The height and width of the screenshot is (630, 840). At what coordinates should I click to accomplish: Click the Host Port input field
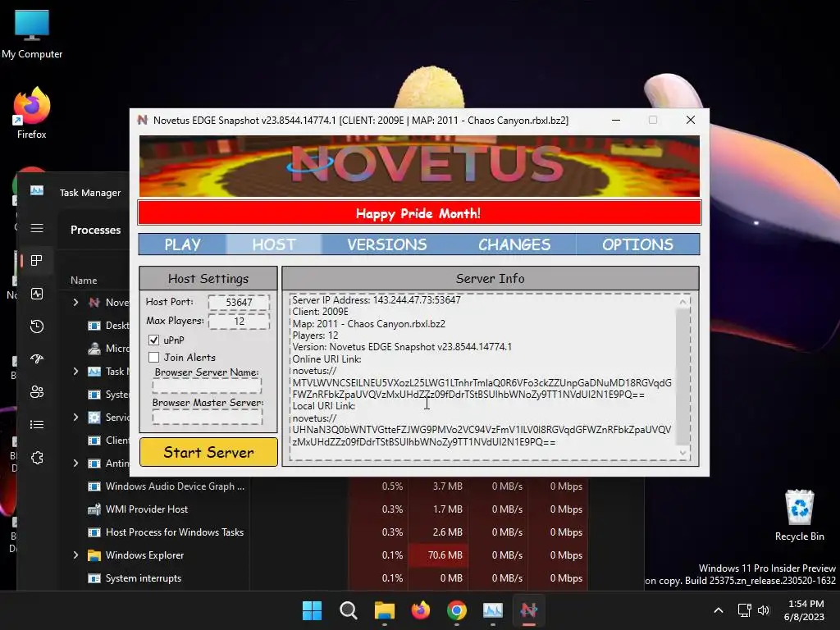tap(239, 302)
